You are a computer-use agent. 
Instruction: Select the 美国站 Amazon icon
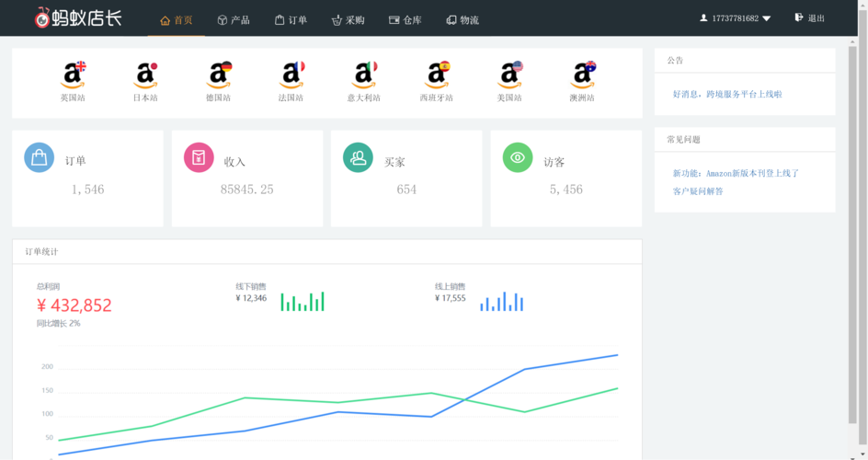(509, 75)
